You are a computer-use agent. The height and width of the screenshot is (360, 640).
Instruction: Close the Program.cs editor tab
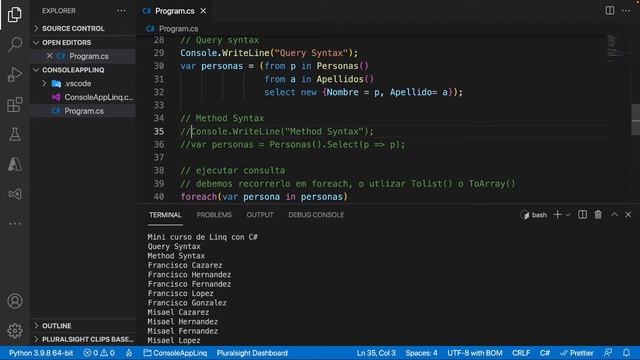coord(203,11)
